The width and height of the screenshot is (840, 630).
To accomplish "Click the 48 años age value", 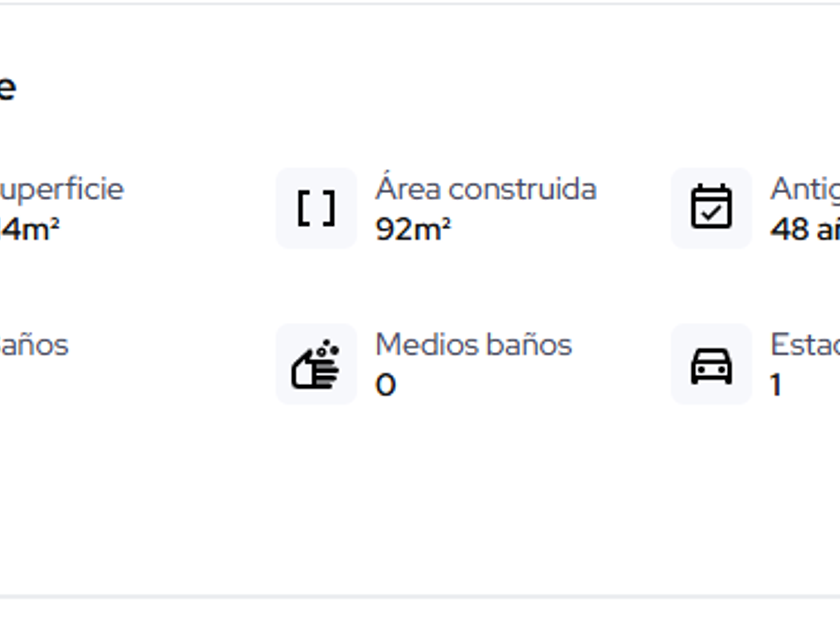I will 804,229.
